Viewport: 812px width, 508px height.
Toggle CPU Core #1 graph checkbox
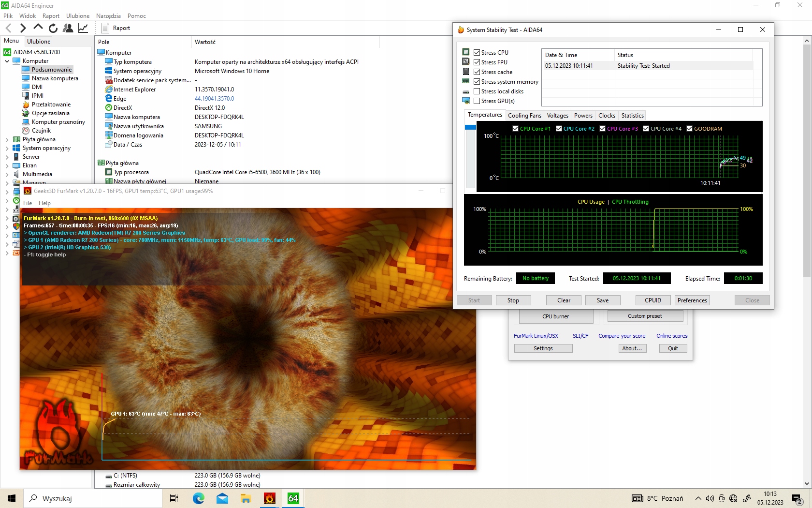tap(515, 129)
